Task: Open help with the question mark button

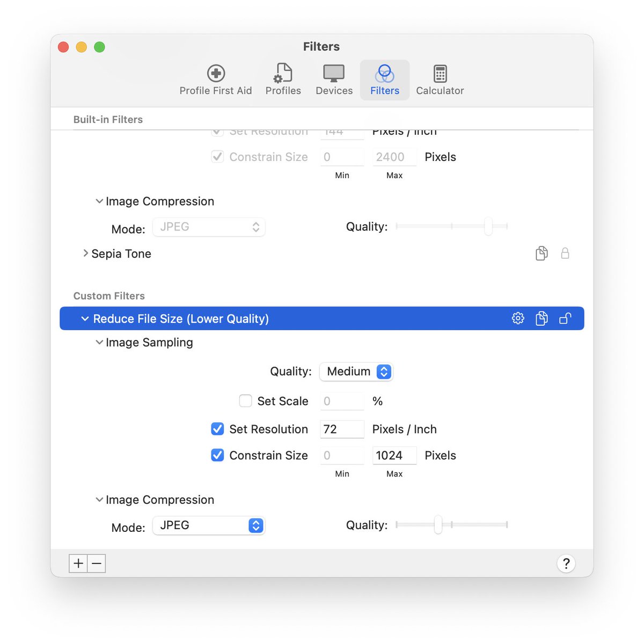Action: click(x=566, y=563)
